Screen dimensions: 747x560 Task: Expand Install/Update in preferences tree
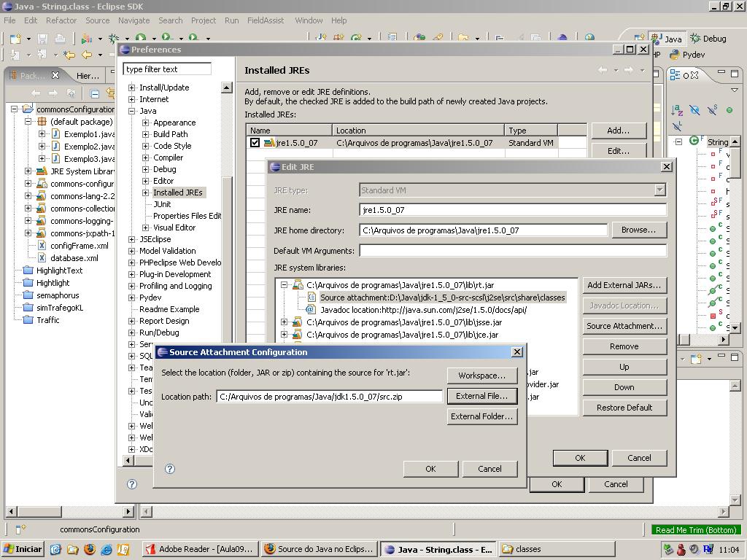click(131, 87)
